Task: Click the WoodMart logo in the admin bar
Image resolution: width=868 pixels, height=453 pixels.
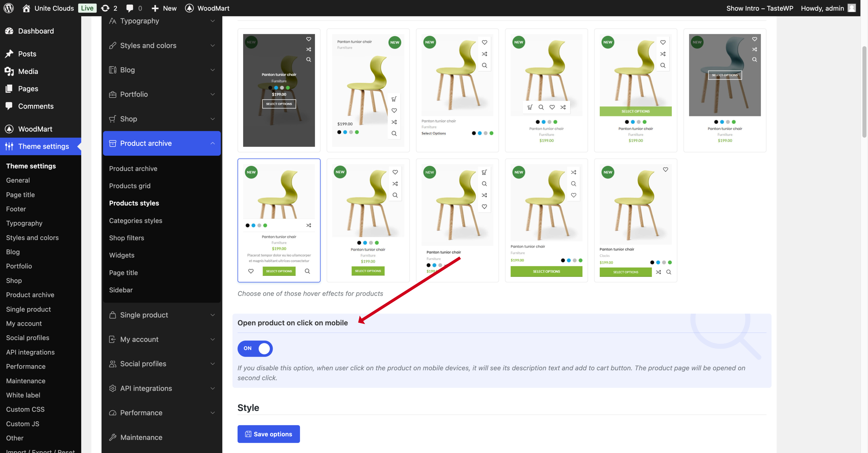Action: [x=189, y=8]
